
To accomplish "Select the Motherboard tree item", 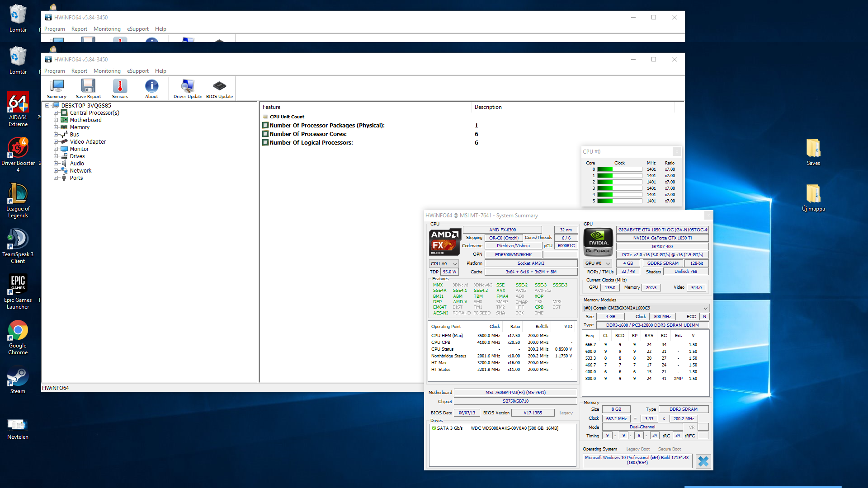I will coord(85,120).
